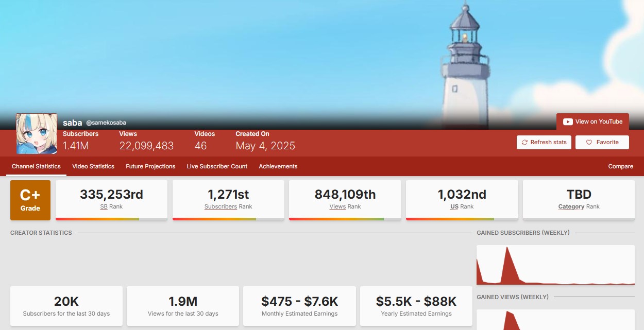Click the $475 - $7.6K monthly earnings card
644x330 pixels.
coord(299,306)
